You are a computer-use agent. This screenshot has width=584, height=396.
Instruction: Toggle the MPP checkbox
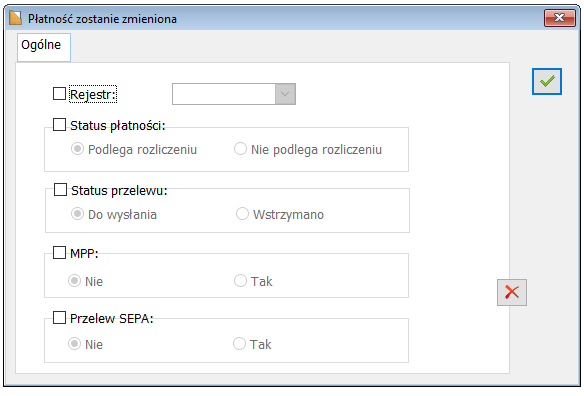tap(59, 252)
